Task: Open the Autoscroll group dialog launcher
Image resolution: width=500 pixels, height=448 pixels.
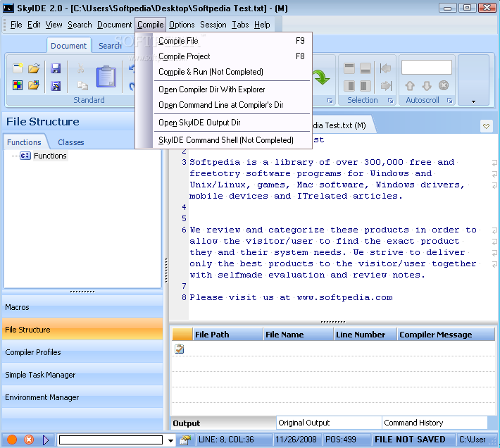Action: 449,101
